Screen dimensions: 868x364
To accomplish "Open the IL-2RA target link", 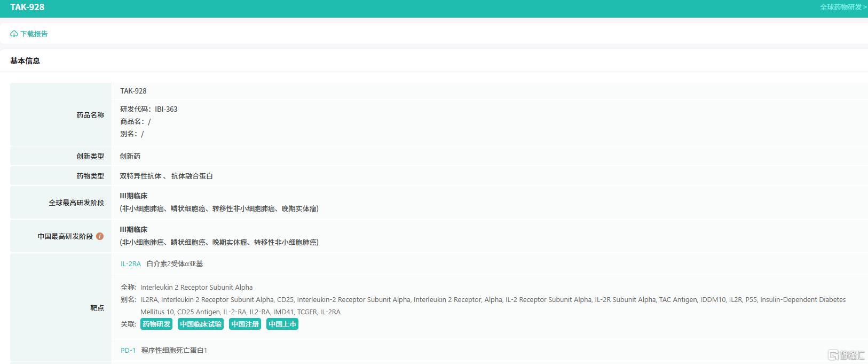I will click(x=131, y=264).
